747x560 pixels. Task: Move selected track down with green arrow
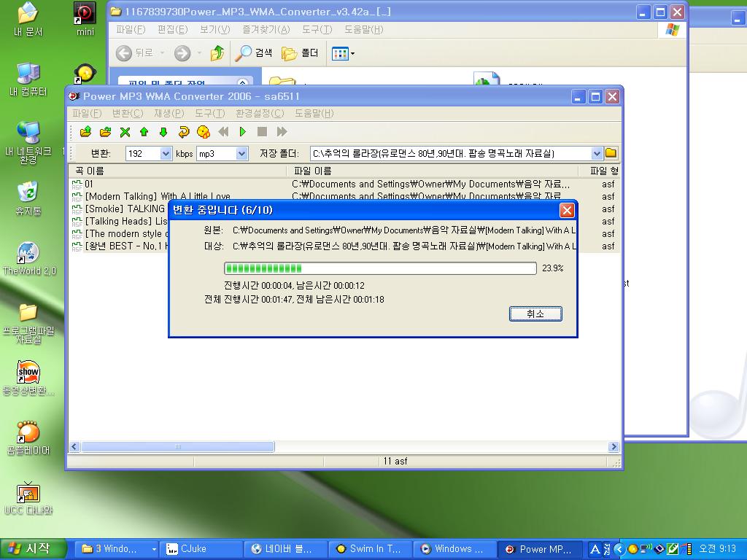coord(163,132)
